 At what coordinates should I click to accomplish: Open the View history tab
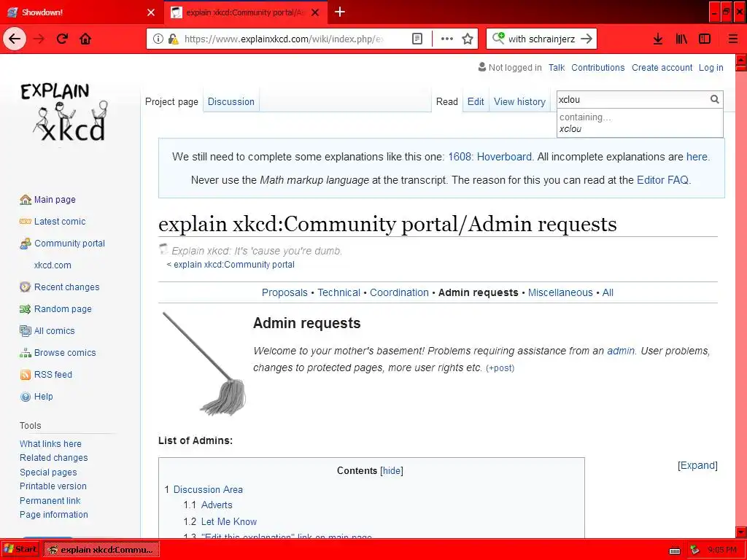click(x=519, y=101)
